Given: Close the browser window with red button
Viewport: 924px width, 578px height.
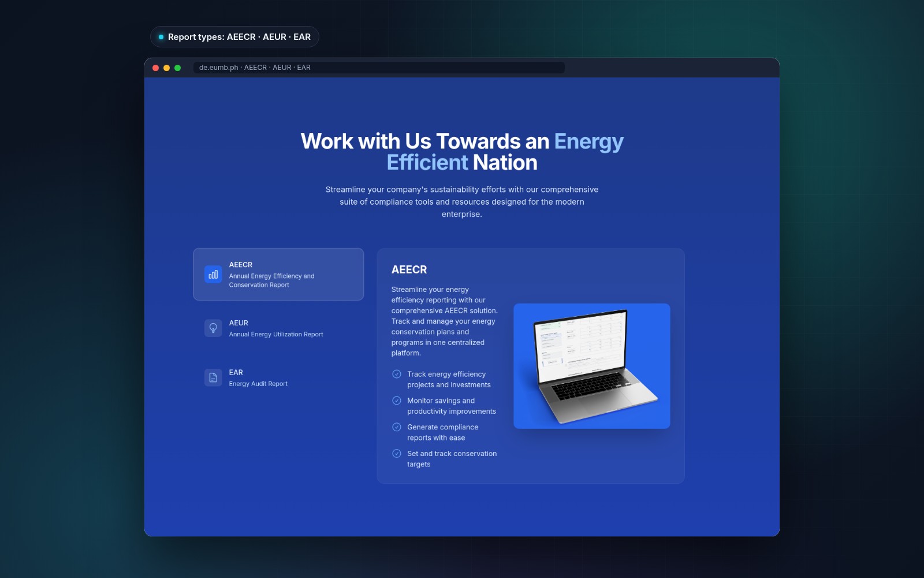Looking at the screenshot, I should point(155,68).
